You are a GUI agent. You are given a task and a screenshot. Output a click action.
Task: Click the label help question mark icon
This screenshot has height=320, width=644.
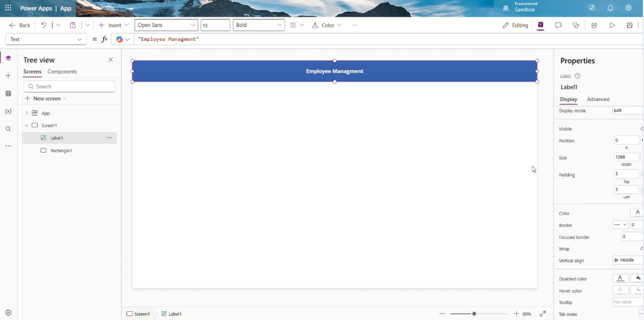pyautogui.click(x=577, y=76)
